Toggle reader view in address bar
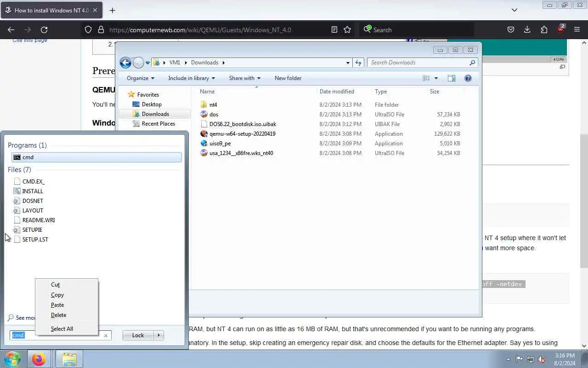 pos(334,29)
